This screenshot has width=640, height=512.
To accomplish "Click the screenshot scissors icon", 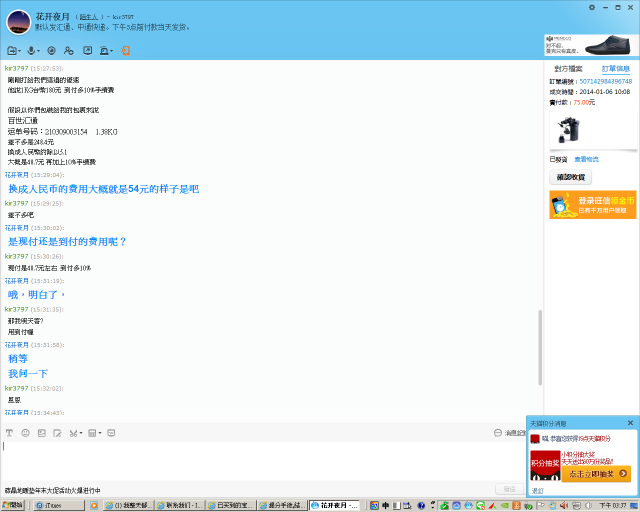I will [x=73, y=433].
